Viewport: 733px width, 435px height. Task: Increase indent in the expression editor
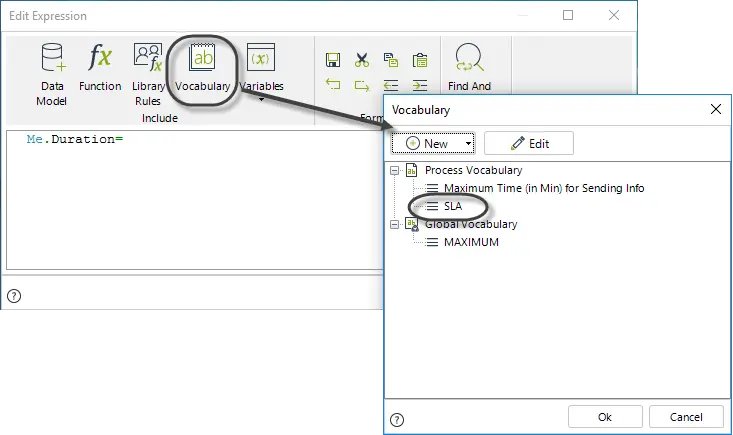pos(420,85)
